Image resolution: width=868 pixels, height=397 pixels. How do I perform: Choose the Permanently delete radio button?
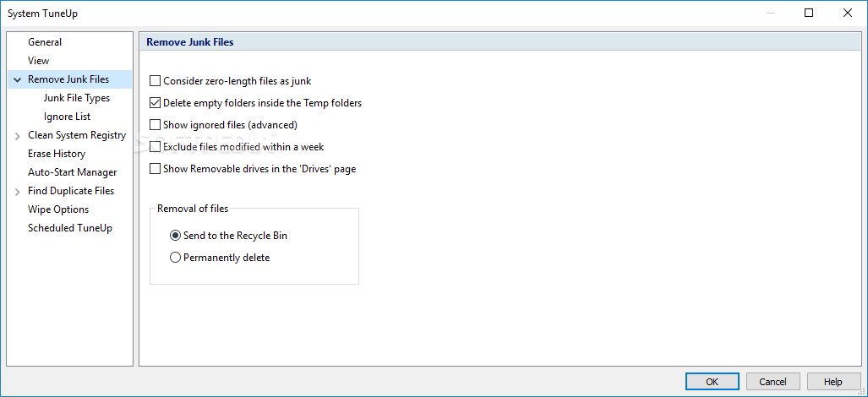[176, 258]
